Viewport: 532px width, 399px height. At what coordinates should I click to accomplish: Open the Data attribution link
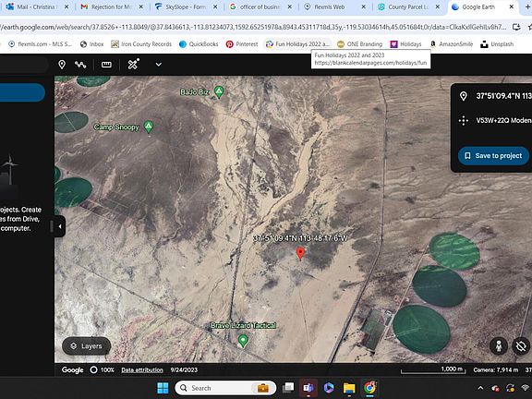(x=142, y=370)
